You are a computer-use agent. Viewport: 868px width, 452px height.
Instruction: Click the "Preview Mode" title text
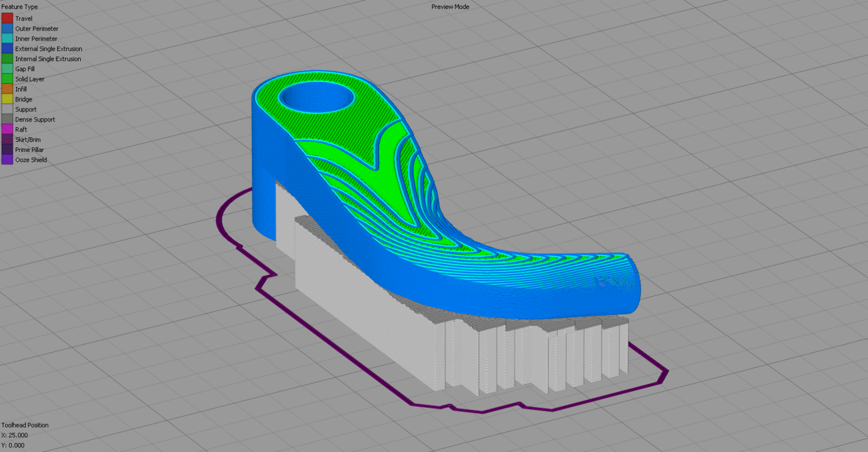coord(450,7)
